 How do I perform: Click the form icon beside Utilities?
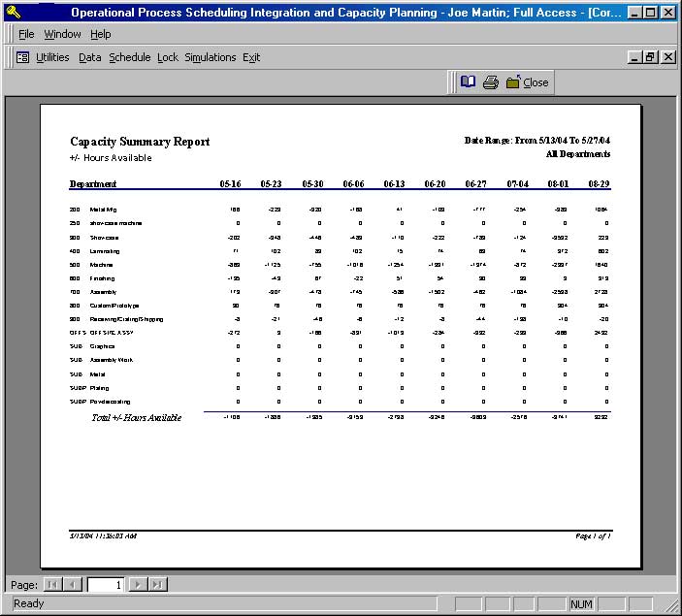click(x=22, y=57)
